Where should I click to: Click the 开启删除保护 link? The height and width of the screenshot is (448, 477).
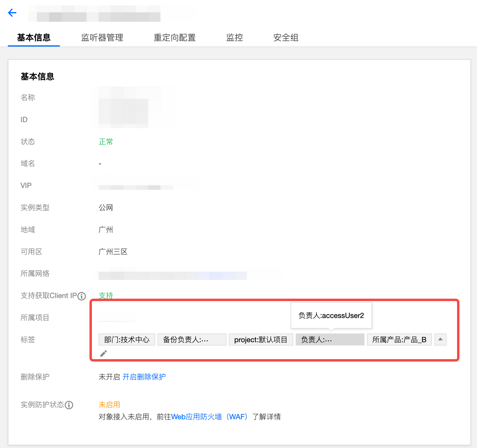(144, 377)
